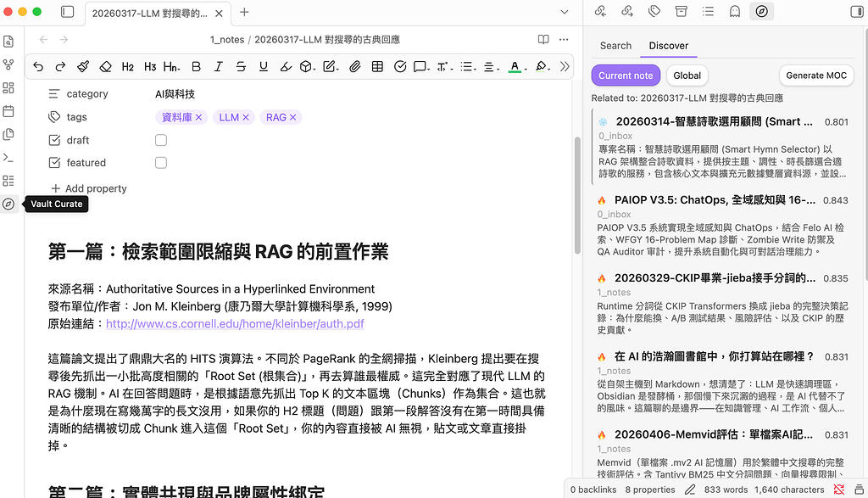Apply strikethrough formatting
This screenshot has height=498, width=868.
pyautogui.click(x=241, y=66)
